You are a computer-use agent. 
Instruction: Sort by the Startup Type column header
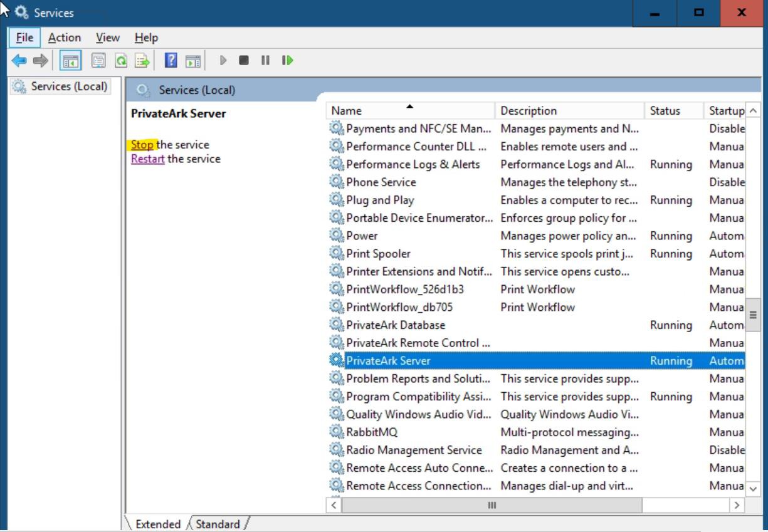[x=725, y=111]
